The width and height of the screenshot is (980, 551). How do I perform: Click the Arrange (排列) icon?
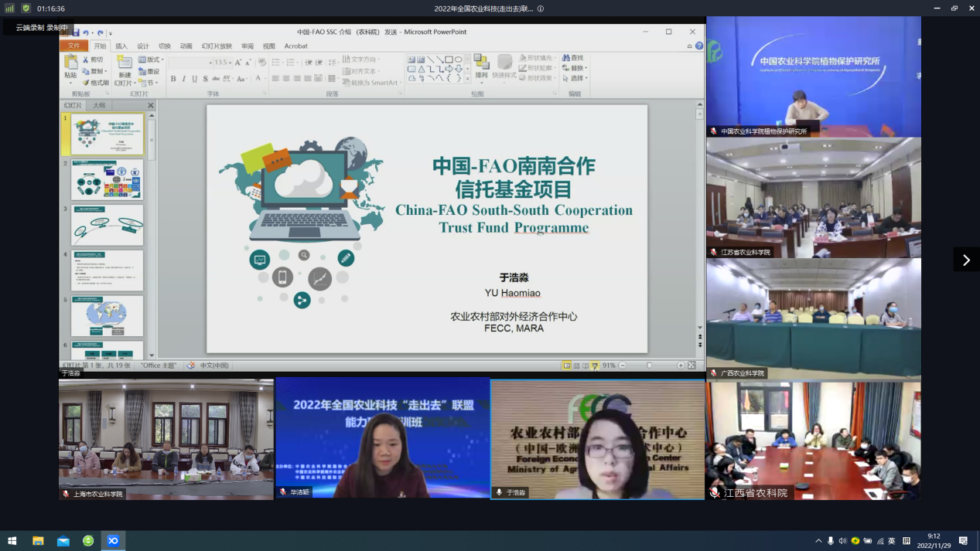tap(481, 62)
